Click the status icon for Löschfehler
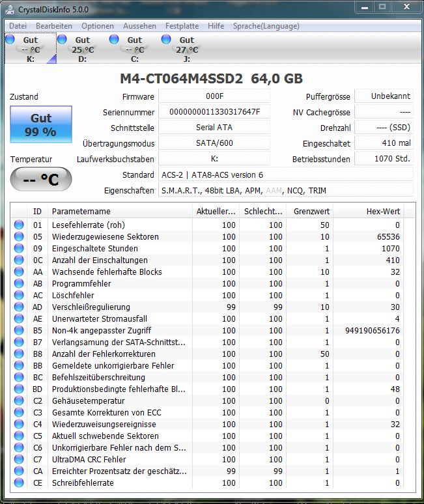The height and width of the screenshot is (504, 424). coord(19,295)
